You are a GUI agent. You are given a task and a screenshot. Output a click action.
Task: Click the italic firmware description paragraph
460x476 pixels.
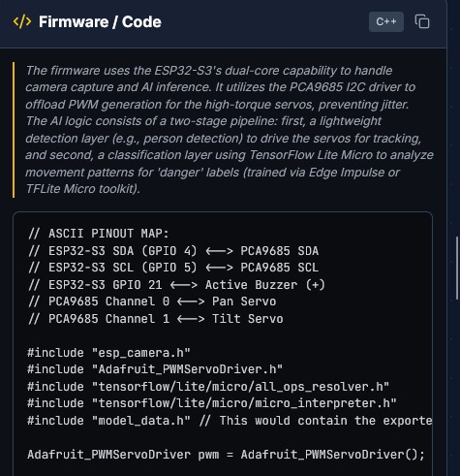[230, 130]
